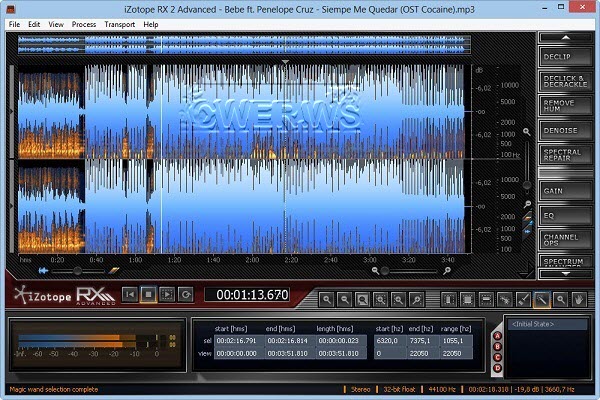
Task: Select the time selection tool
Action: coord(449,299)
